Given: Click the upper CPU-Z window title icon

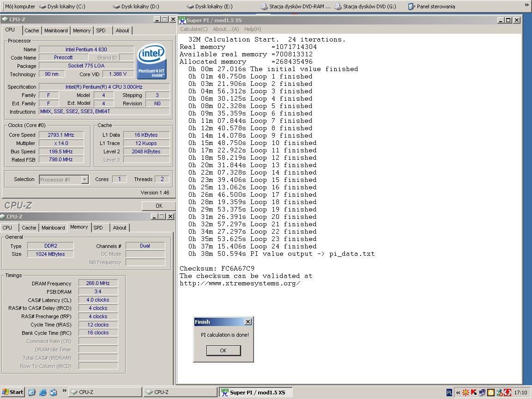Looking at the screenshot, I should (5, 19).
